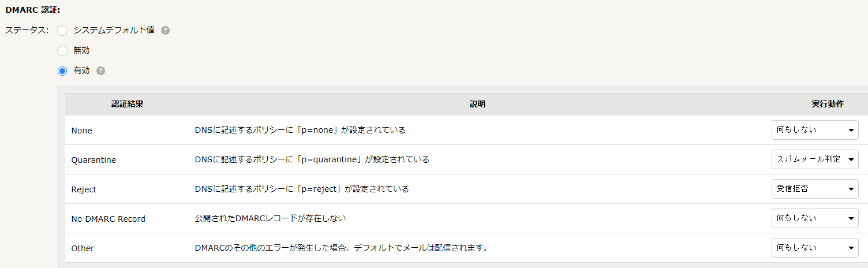Image resolution: width=868 pixels, height=268 pixels.
Task: Open the 受信拒否 dropdown for Reject
Action: pos(815,189)
